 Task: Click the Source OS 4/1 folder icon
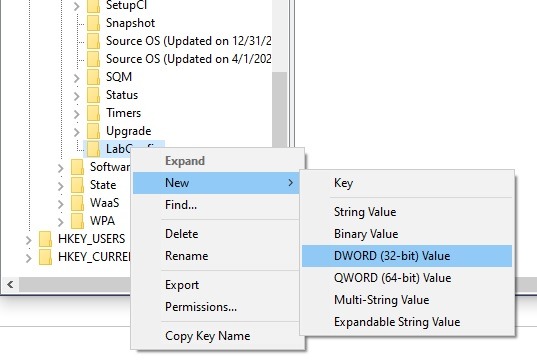pos(93,59)
